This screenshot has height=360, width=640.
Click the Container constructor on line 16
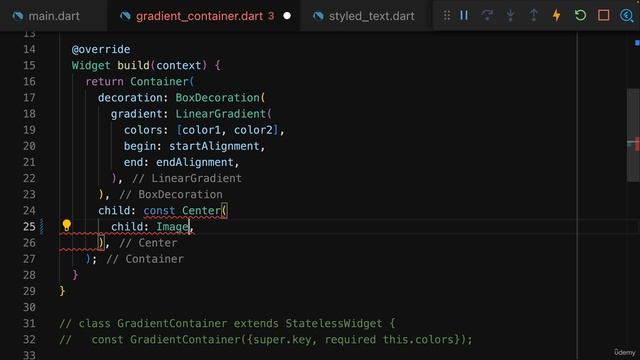coord(160,82)
